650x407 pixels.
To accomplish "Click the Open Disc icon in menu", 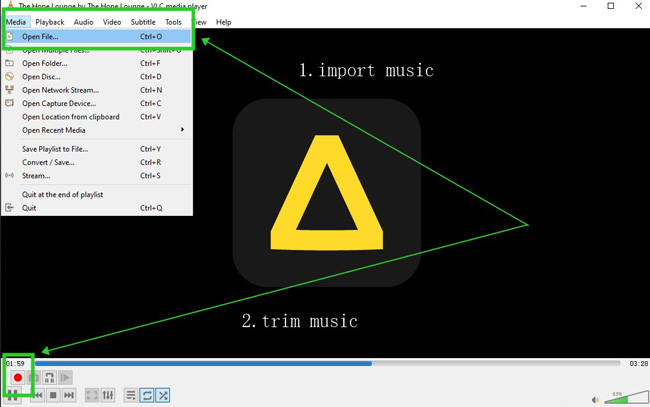I will (9, 76).
